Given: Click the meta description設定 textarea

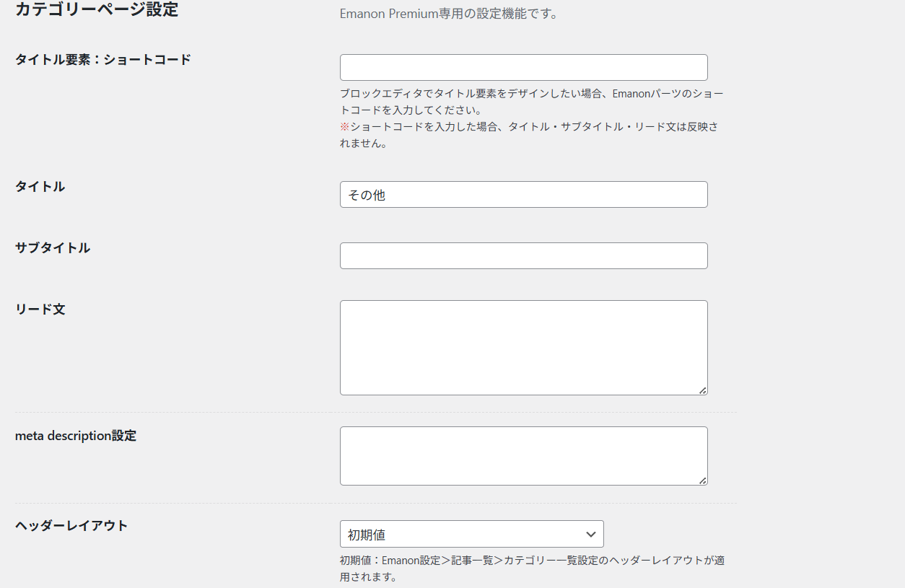Looking at the screenshot, I should 523,455.
